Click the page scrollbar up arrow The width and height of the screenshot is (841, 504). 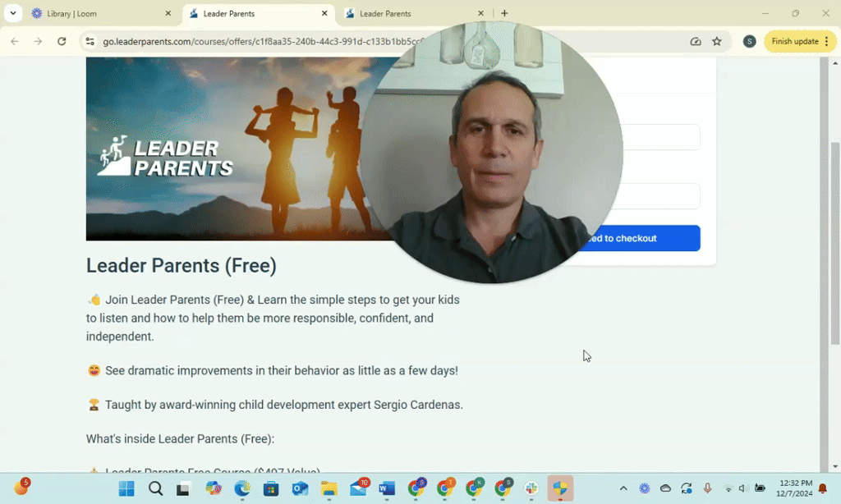pos(835,62)
